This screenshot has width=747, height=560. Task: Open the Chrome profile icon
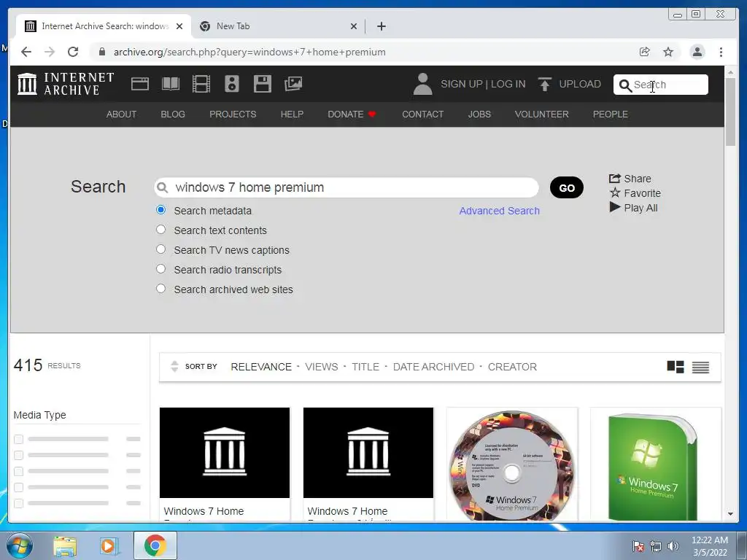tap(697, 52)
